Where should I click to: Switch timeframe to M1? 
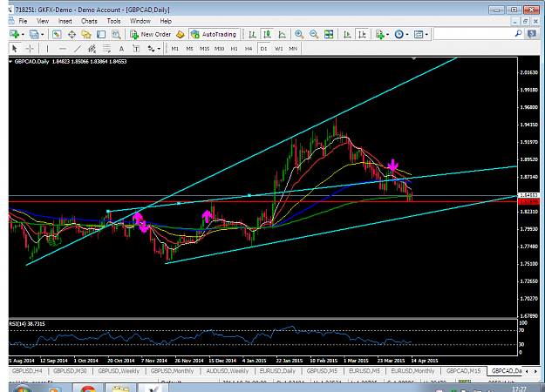pyautogui.click(x=174, y=49)
